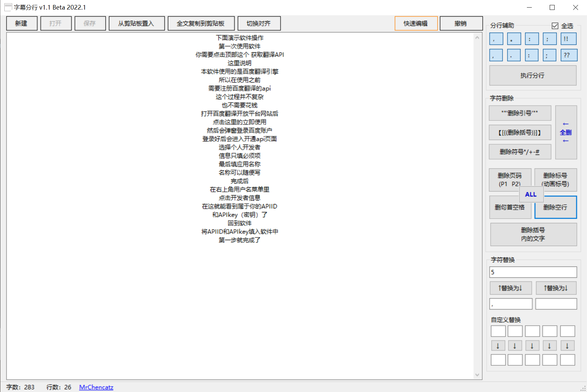Image resolution: width=587 pixels, height=392 pixels.
Task: Toggle the Chinese period 。 split button
Action: (514, 39)
